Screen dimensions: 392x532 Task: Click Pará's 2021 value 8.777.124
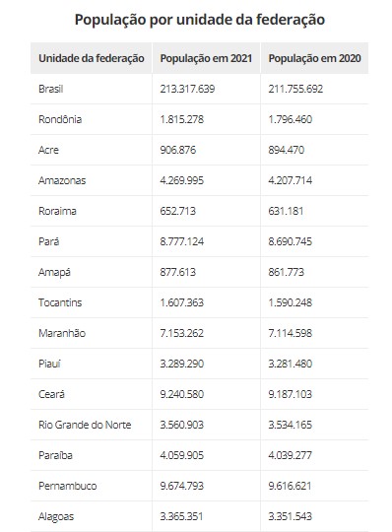(182, 241)
